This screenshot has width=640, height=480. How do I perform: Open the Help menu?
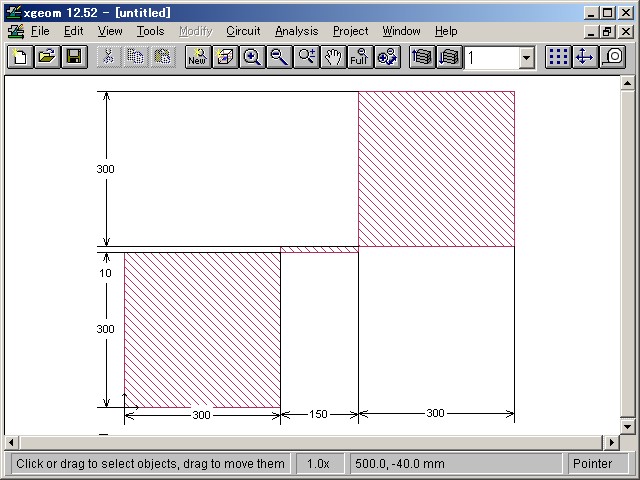446,31
